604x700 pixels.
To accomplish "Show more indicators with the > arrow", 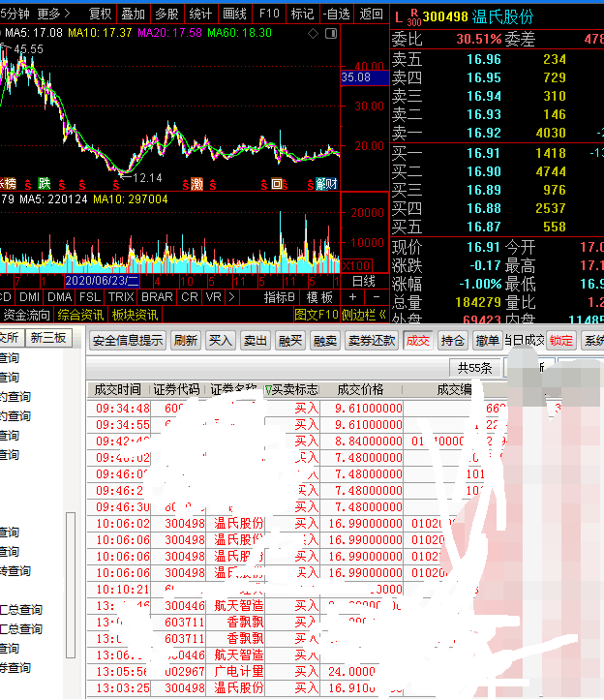I will [231, 297].
